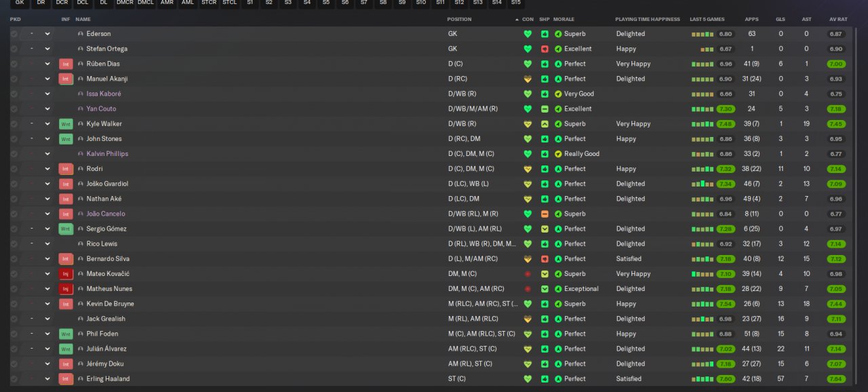
Task: Select the STCL position slot tab
Action: [x=230, y=3]
